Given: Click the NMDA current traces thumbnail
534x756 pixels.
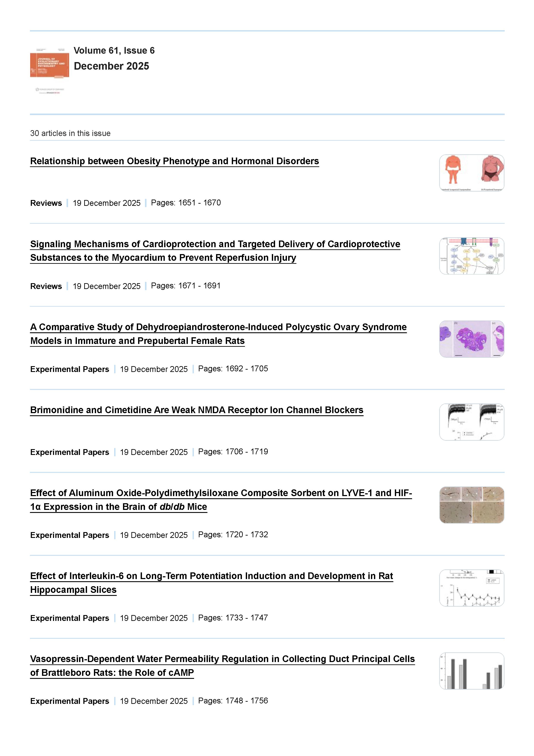Looking at the screenshot, I should tap(472, 422).
